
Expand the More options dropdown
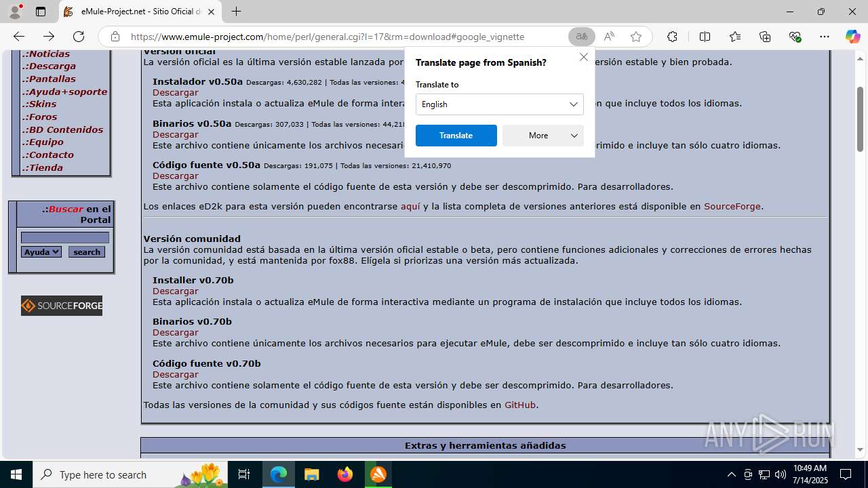pyautogui.click(x=543, y=136)
